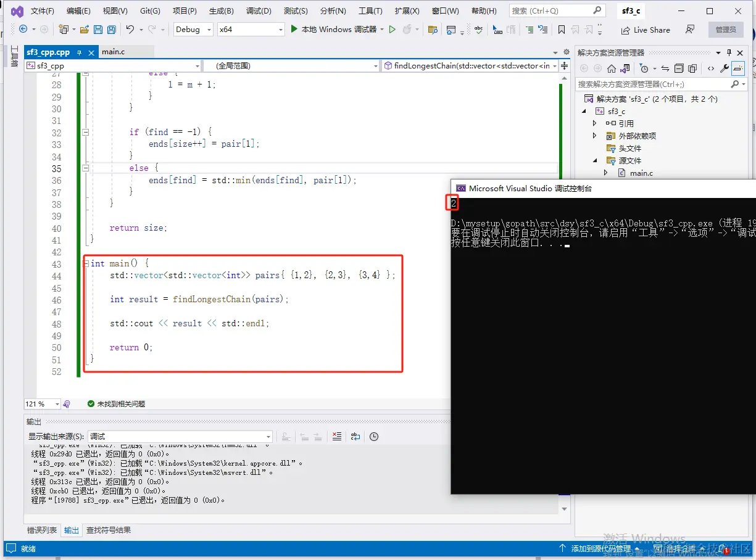Click the save file icon
Viewport: 756px width, 560px height.
click(98, 30)
